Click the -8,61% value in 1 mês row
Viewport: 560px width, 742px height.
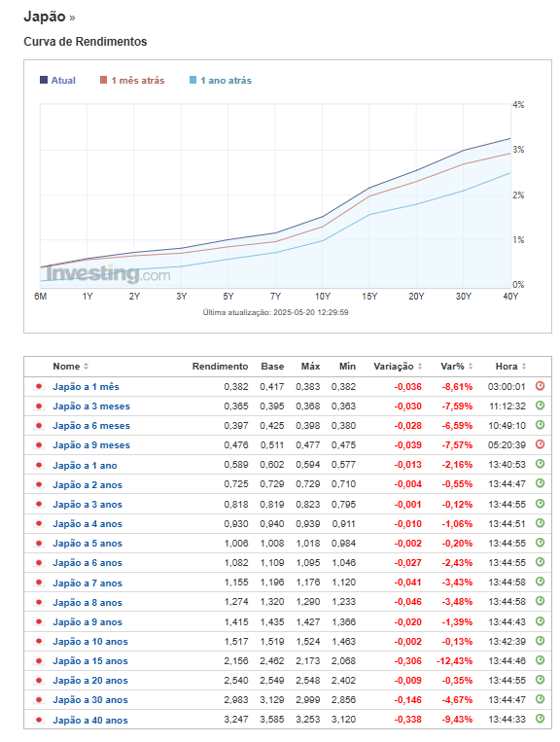pos(457,387)
